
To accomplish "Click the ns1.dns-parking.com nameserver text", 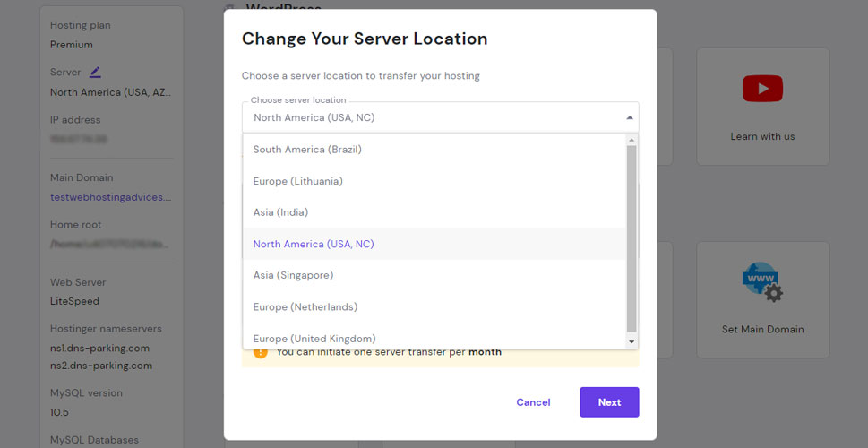I will point(99,349).
